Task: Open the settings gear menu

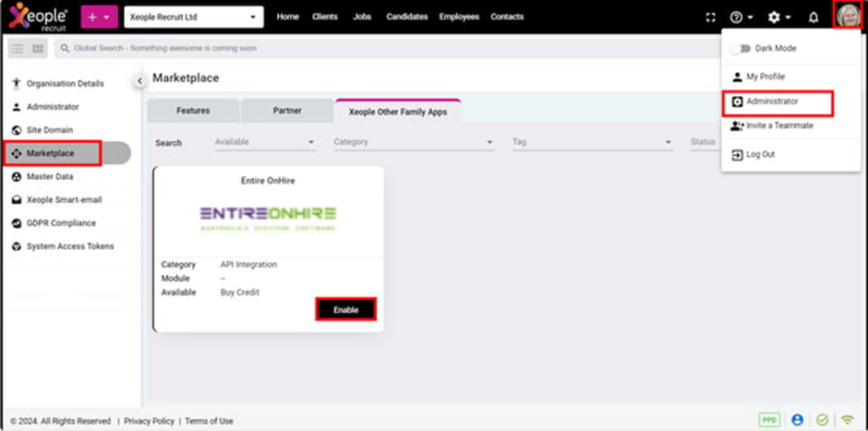Action: (778, 18)
